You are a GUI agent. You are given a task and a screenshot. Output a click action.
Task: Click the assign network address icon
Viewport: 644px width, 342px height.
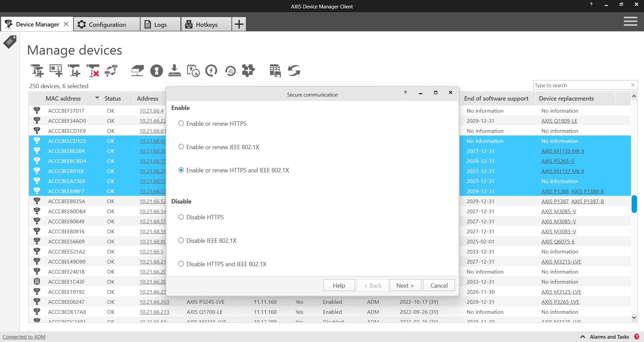138,71
